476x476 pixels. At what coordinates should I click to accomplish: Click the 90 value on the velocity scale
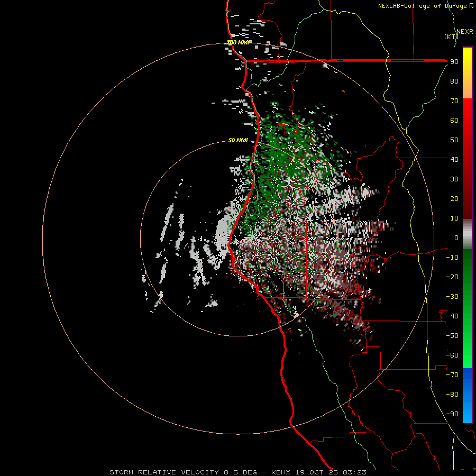[454, 62]
